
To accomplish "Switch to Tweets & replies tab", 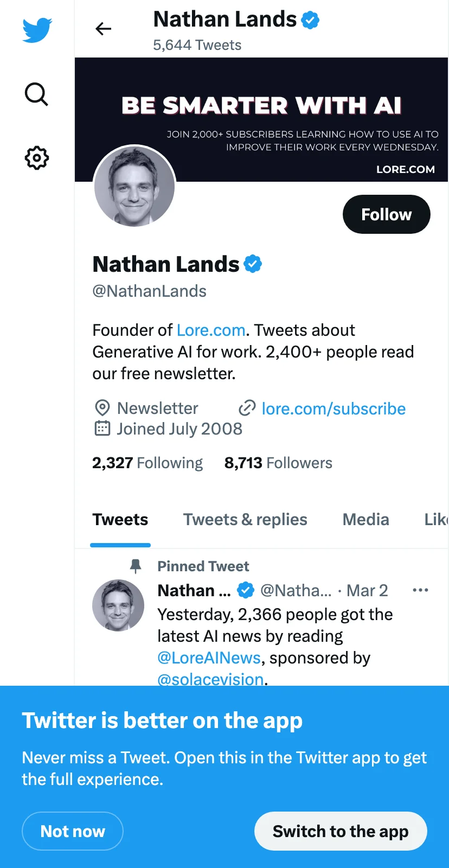I will pos(245,520).
